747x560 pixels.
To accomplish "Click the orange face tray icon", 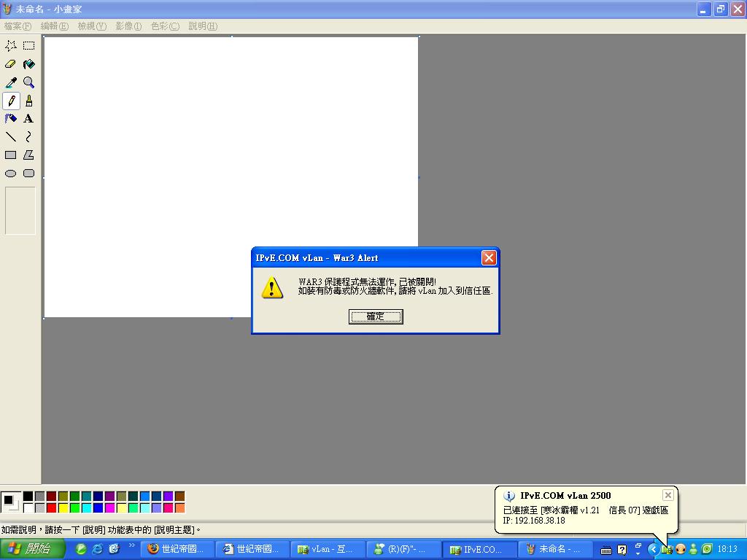I will [x=681, y=549].
